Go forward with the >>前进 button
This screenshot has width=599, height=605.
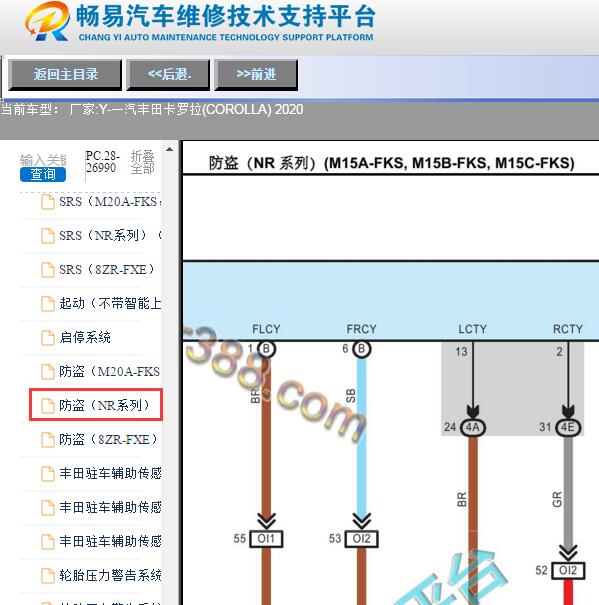click(256, 75)
